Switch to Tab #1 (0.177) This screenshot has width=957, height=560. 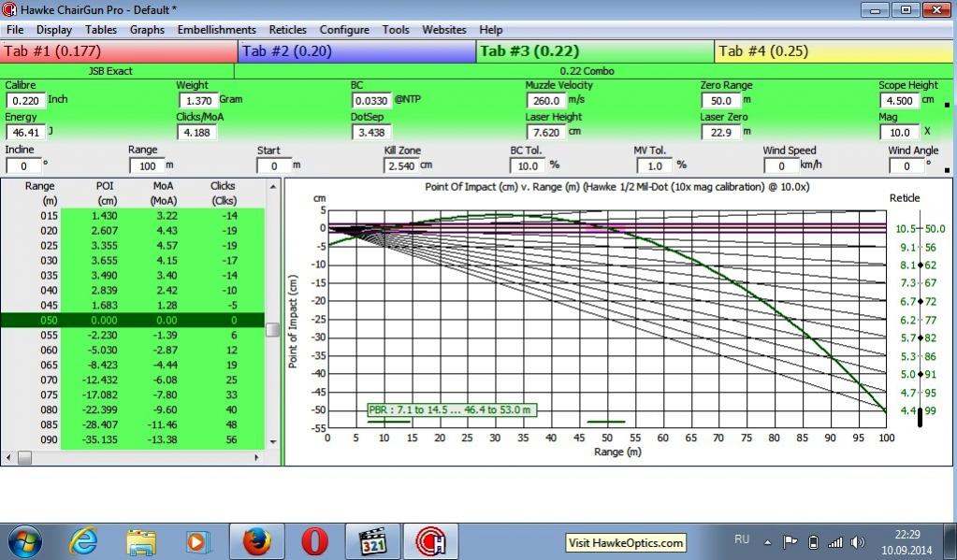[x=120, y=51]
